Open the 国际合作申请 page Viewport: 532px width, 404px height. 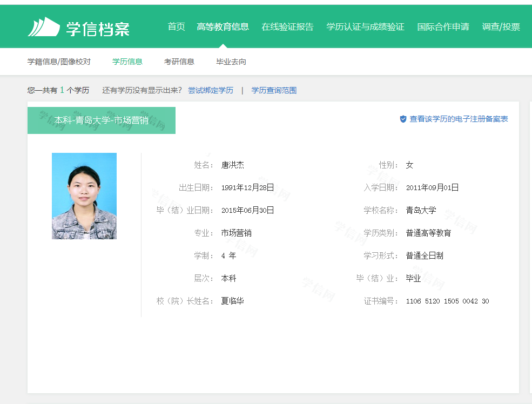tap(443, 26)
